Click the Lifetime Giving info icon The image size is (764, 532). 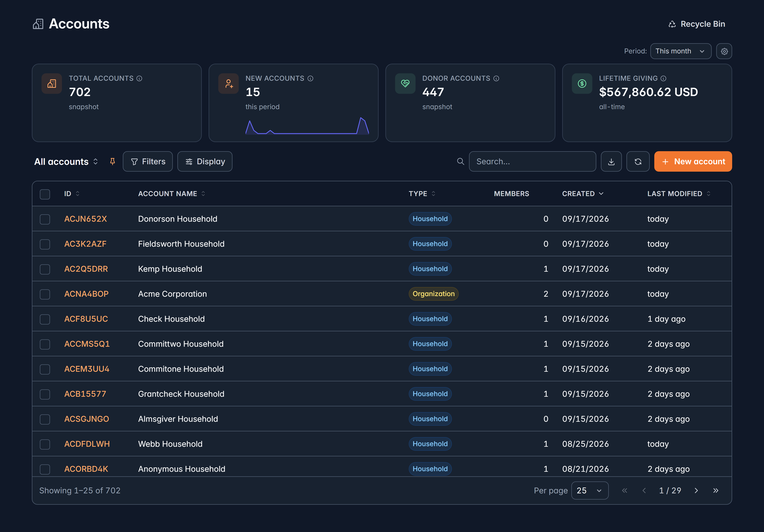coord(664,78)
